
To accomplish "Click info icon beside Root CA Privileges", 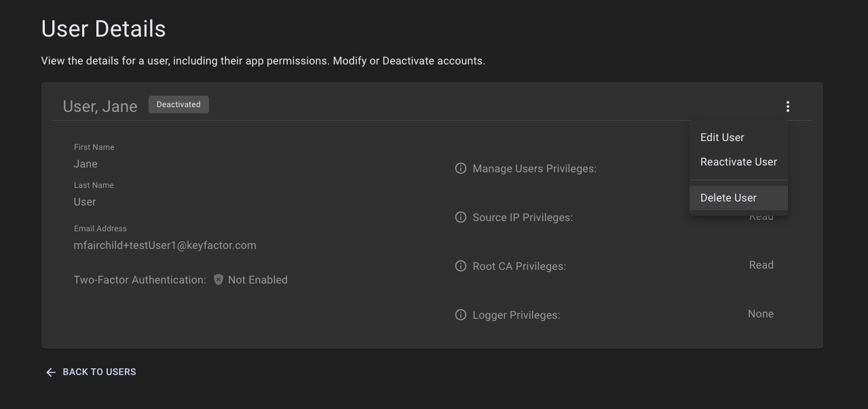I will (460, 266).
